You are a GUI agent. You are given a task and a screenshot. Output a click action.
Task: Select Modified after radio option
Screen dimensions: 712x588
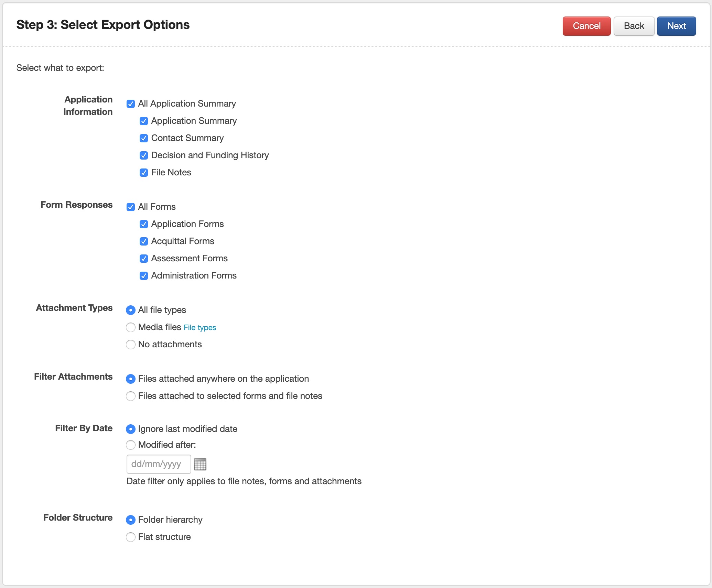pyautogui.click(x=131, y=445)
